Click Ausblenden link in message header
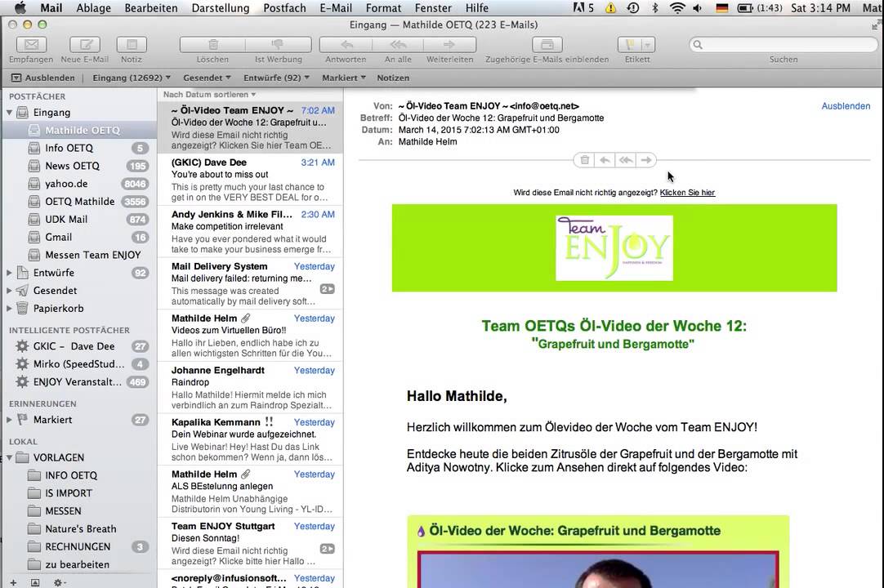This screenshot has width=884, height=588. (x=846, y=106)
